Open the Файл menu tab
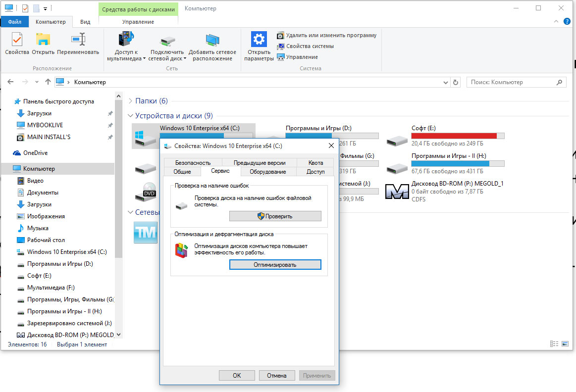 point(15,22)
